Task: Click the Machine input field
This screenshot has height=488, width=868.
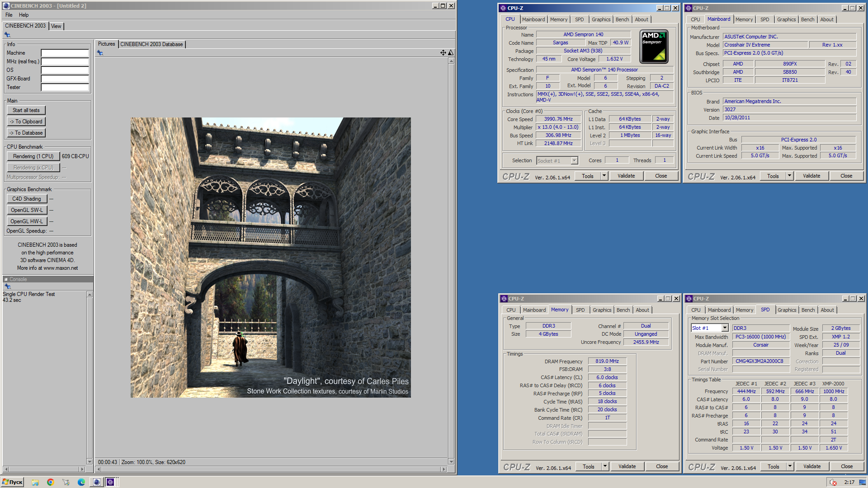Action: (65, 53)
